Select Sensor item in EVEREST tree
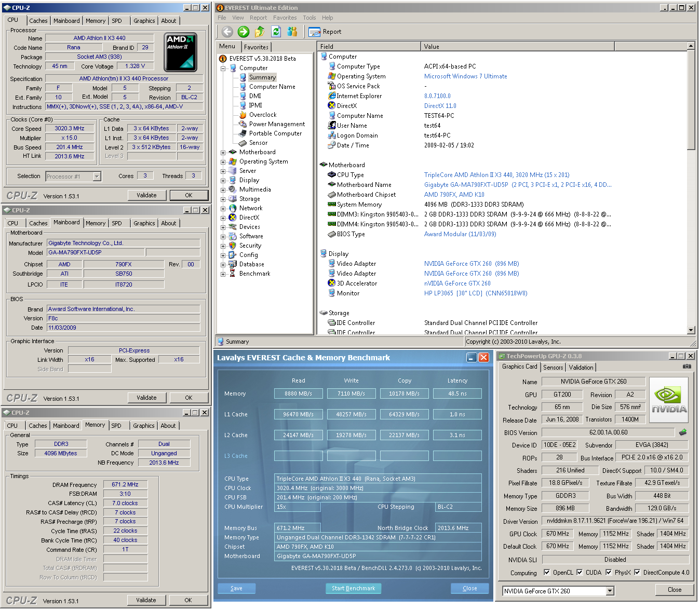Viewport: 700px width, 611px height. (x=258, y=143)
